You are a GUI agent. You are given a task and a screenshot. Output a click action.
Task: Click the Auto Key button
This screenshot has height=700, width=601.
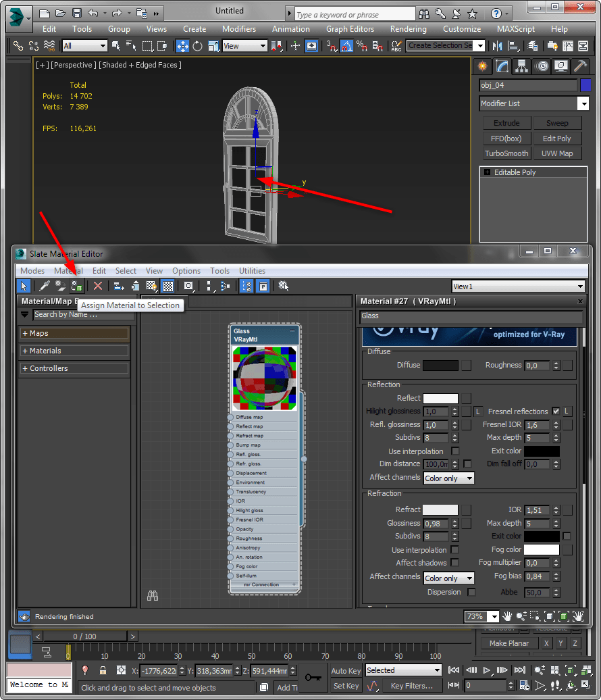click(x=346, y=671)
